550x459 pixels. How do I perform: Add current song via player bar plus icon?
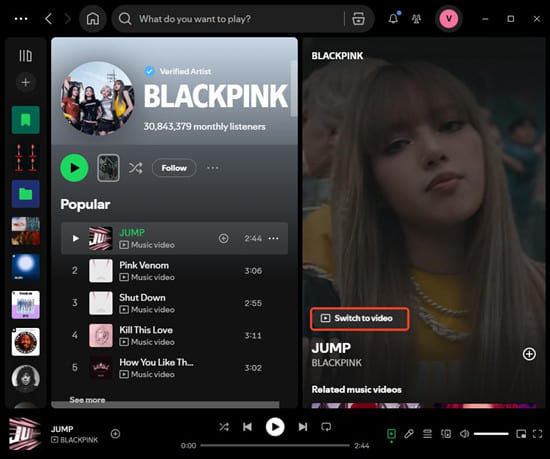click(x=115, y=434)
